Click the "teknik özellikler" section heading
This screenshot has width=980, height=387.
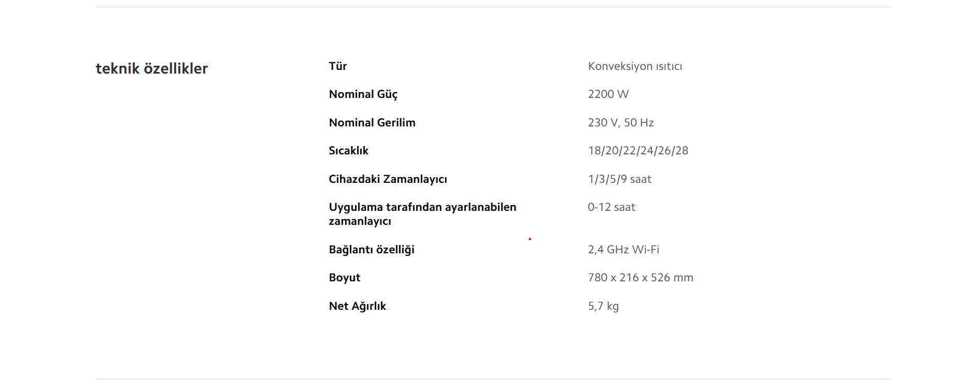[x=151, y=68]
